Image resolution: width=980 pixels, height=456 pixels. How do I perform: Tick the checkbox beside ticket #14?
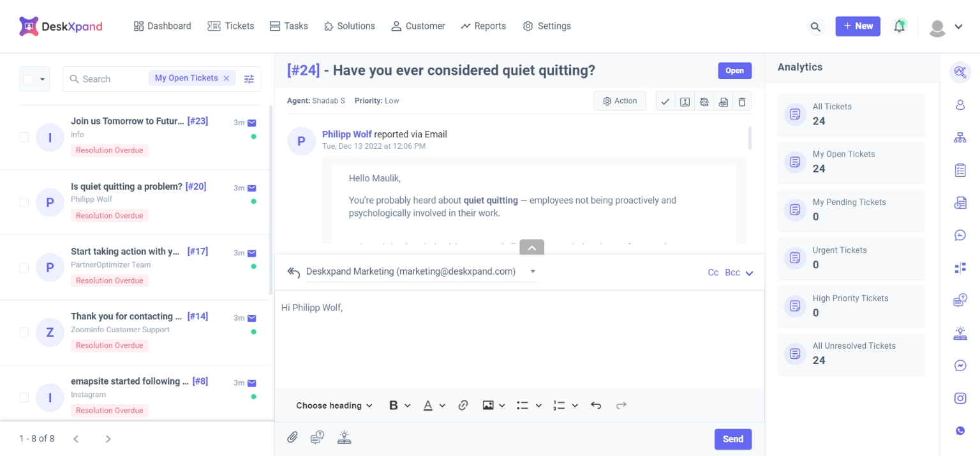point(24,332)
